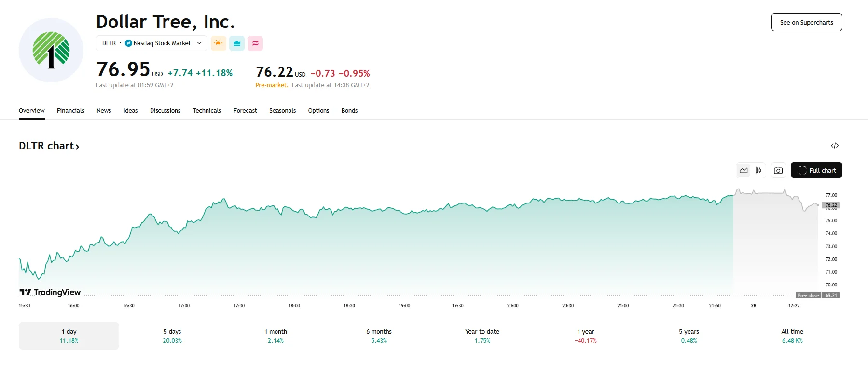Click the orange sun sentiment icon
Screen dimensions: 868x365
pos(218,43)
